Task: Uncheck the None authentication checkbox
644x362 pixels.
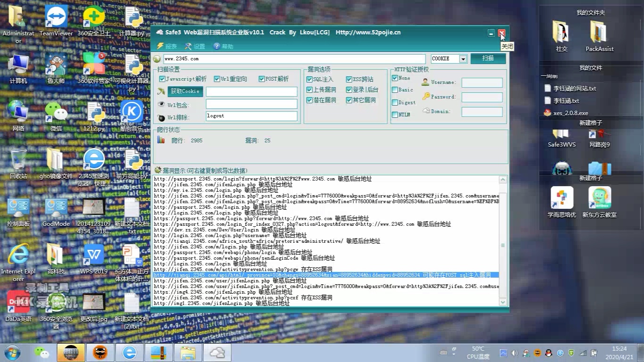Action: tap(395, 78)
